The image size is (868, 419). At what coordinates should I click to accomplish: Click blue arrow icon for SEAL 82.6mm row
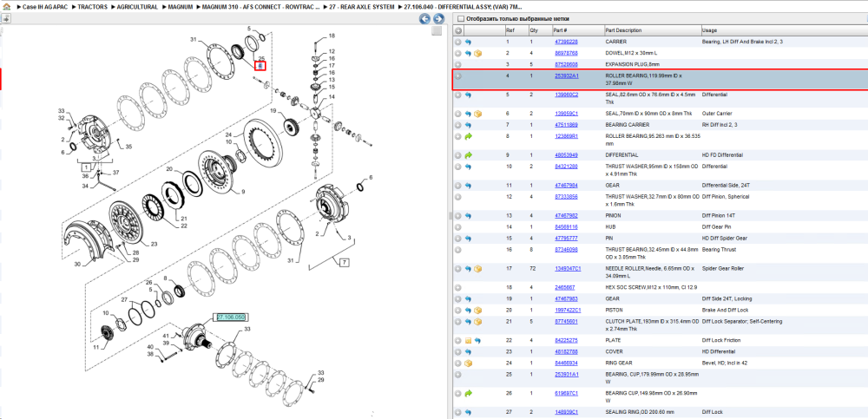468,95
